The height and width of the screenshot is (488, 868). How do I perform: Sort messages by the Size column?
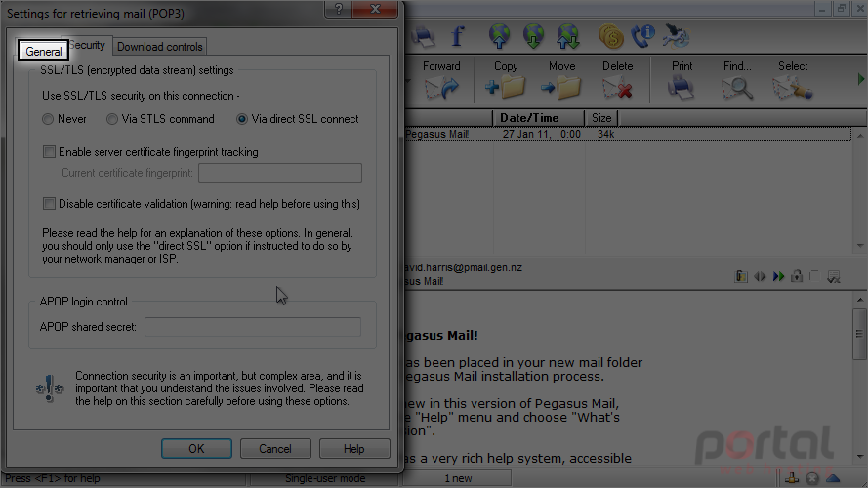[x=601, y=118]
